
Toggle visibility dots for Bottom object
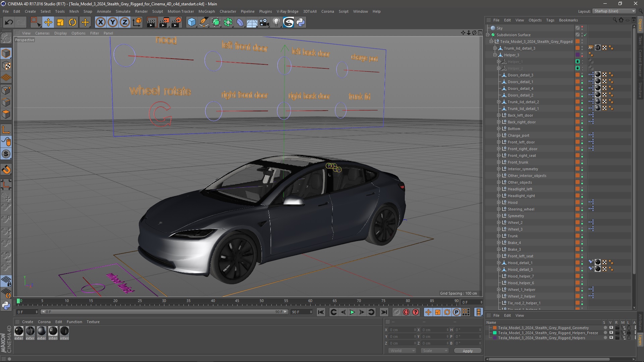[582, 129]
